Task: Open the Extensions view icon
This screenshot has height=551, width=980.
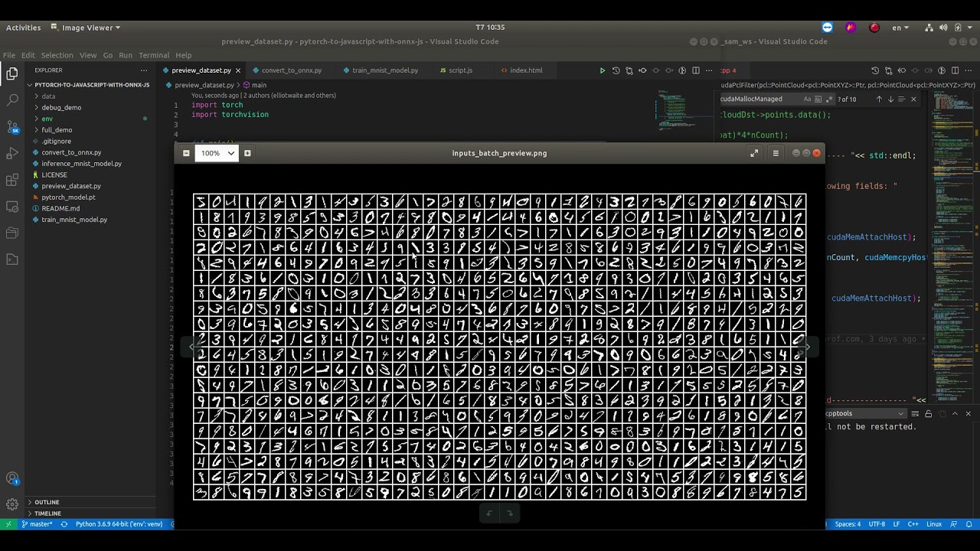Action: click(12, 180)
